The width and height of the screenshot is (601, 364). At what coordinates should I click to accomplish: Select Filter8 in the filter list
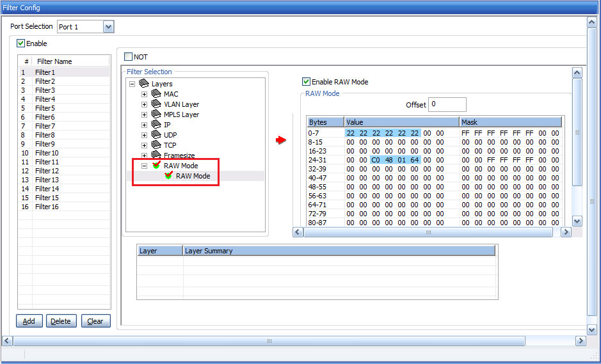tap(64, 135)
